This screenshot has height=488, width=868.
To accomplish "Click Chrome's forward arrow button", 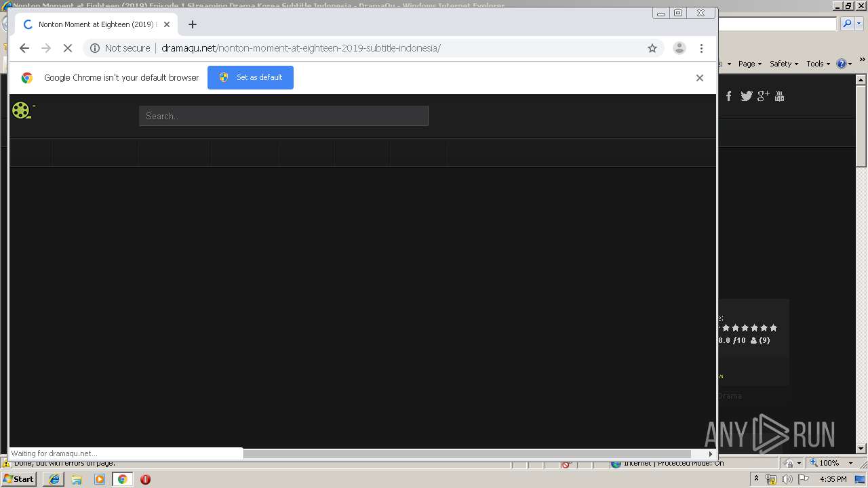I will click(46, 48).
